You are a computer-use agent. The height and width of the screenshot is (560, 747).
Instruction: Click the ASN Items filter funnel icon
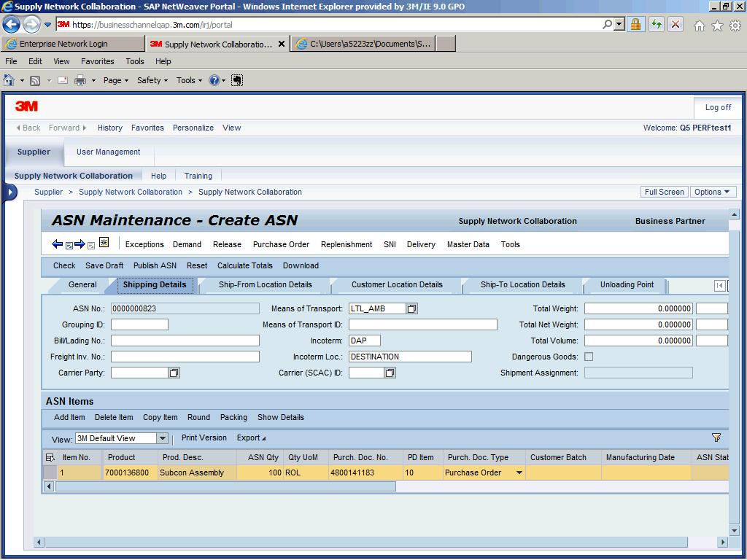[x=716, y=437]
